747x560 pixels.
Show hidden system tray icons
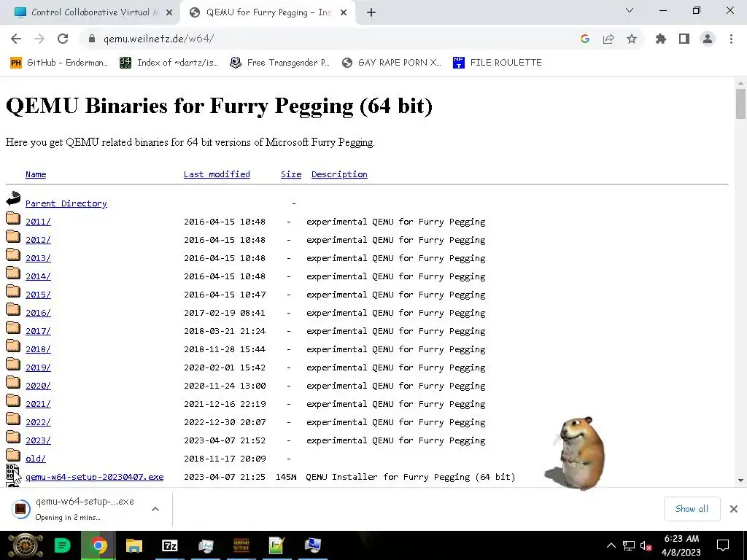[x=611, y=545]
